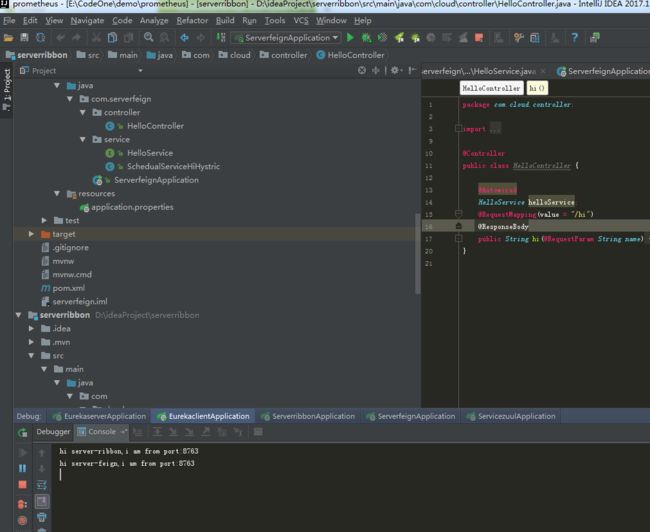Open the File menu
Screen dimensions: 650x532
point(9,20)
